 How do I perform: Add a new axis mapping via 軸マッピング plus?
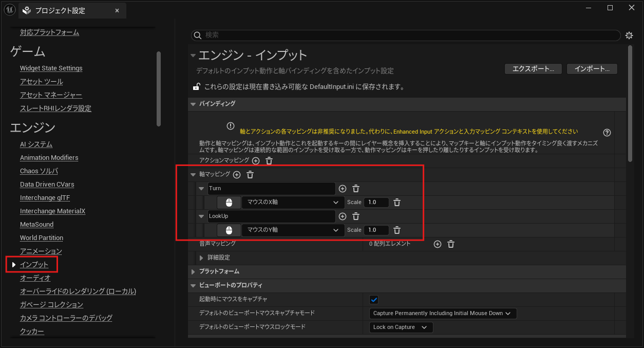(237, 175)
